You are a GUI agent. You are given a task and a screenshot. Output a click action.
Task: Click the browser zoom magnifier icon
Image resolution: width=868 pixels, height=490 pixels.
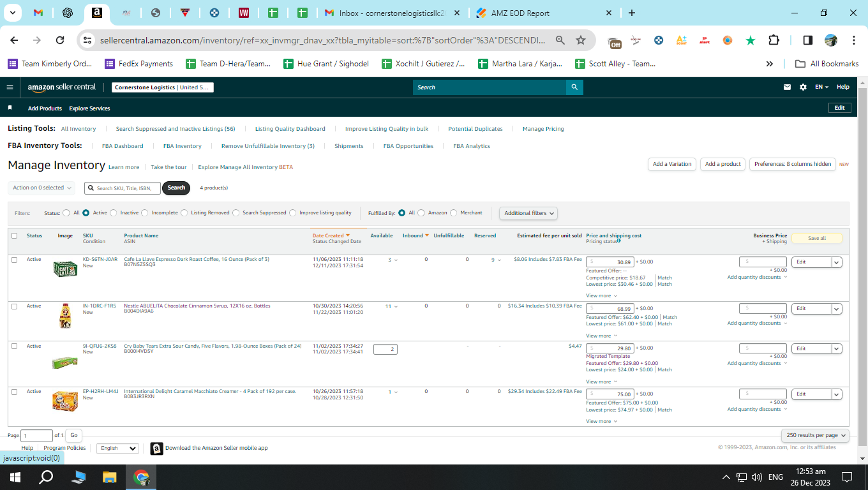click(560, 40)
